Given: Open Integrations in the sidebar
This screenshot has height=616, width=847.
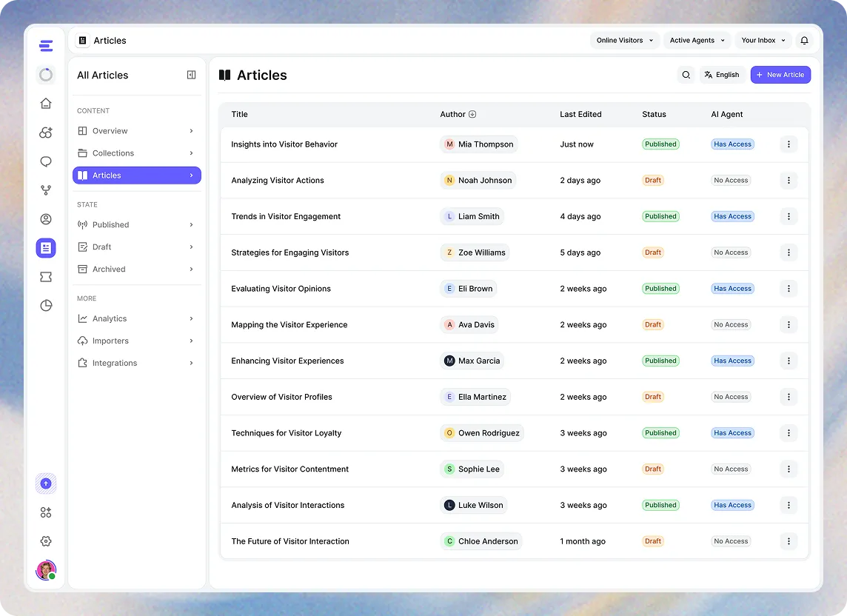Looking at the screenshot, I should [x=137, y=363].
